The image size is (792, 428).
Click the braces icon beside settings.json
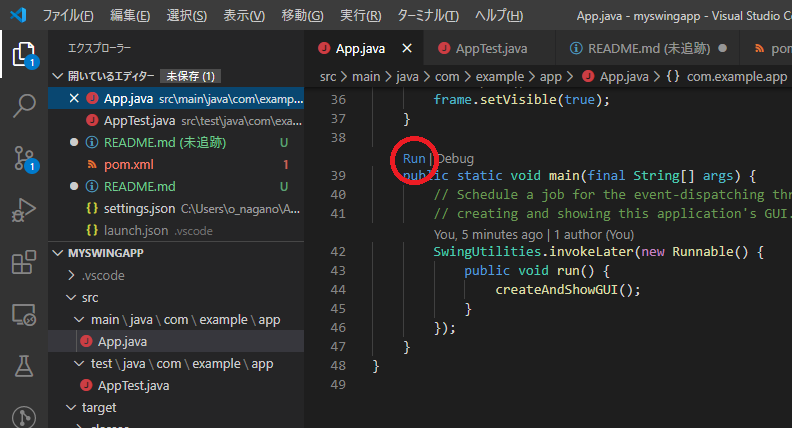[92, 208]
